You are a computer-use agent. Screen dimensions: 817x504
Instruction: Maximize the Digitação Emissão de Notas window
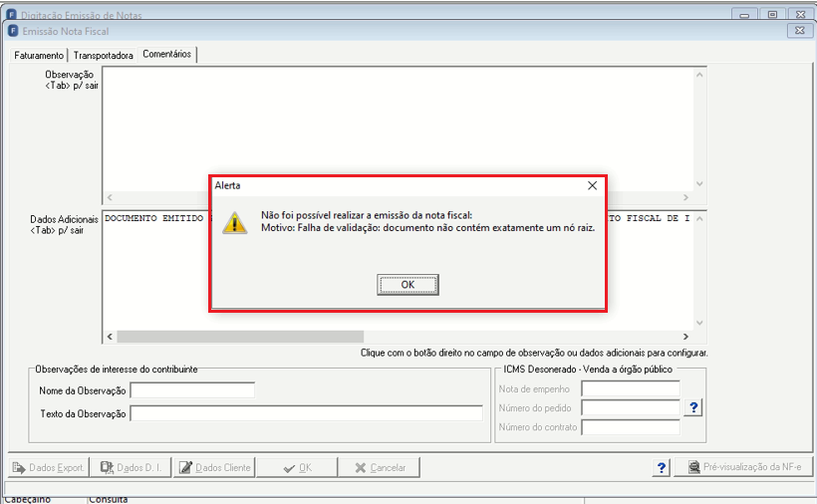point(773,15)
